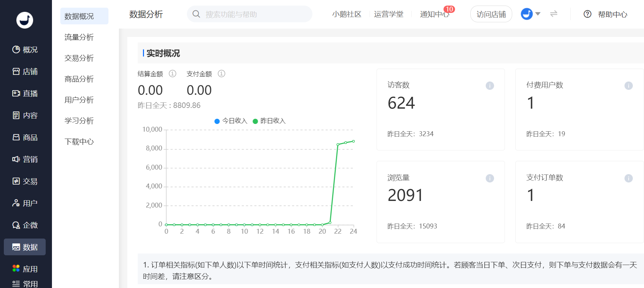Open 交易 transactions section
The image size is (644, 288).
(25, 181)
